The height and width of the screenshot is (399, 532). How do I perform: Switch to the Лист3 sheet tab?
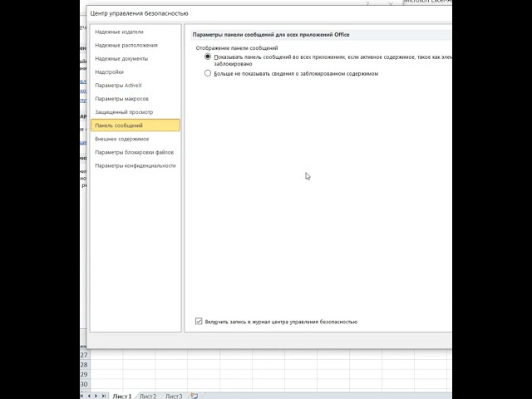pos(174,396)
